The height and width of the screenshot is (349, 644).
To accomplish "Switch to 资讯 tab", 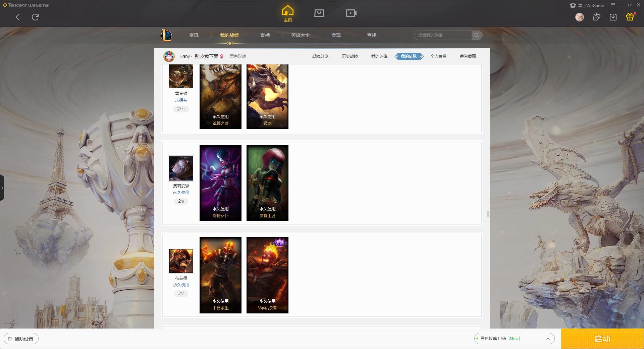I will pyautogui.click(x=194, y=35).
